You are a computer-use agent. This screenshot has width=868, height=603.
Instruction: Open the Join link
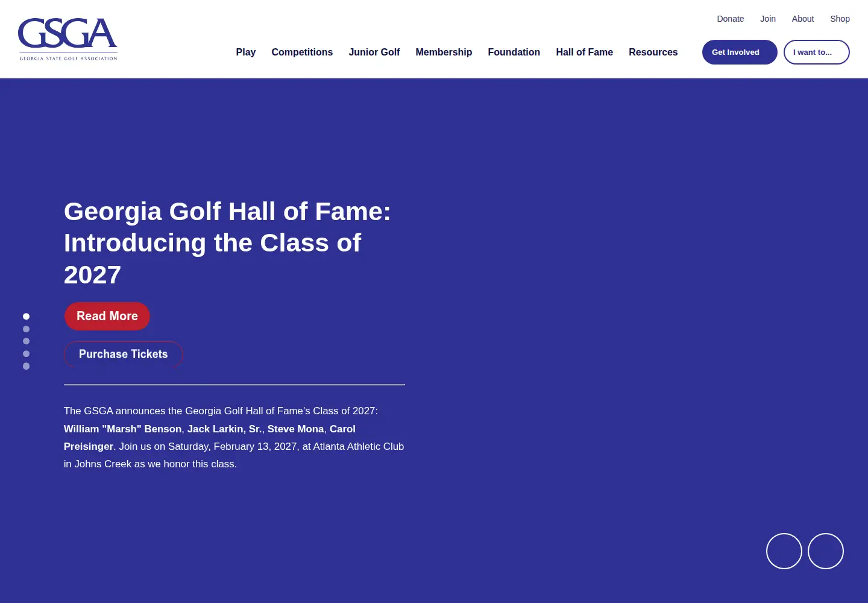[767, 19]
